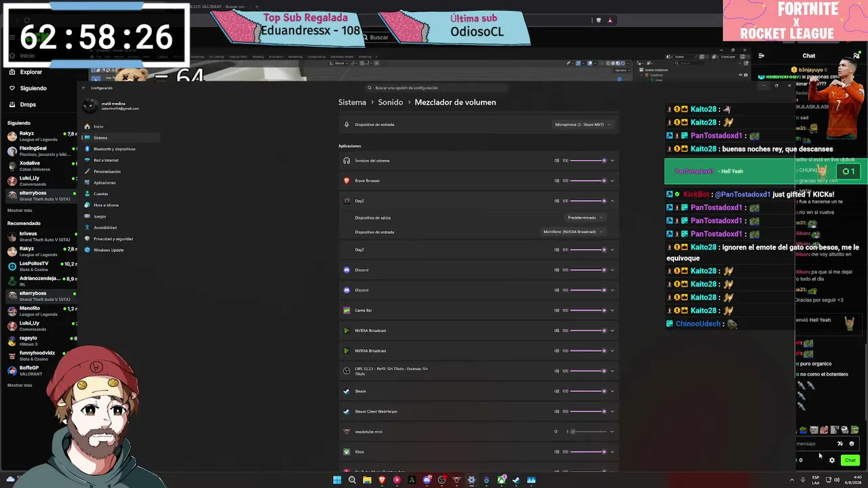The height and width of the screenshot is (488, 868).
Task: Open Windows Update section
Action: (121, 250)
